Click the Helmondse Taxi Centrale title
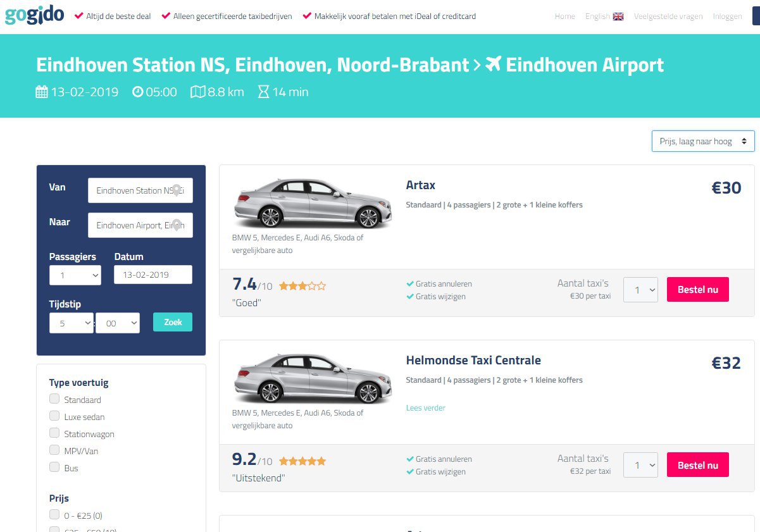 pyautogui.click(x=473, y=361)
